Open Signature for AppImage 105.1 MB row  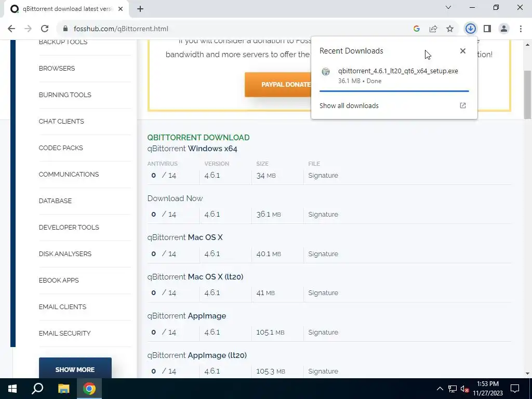[323, 332]
